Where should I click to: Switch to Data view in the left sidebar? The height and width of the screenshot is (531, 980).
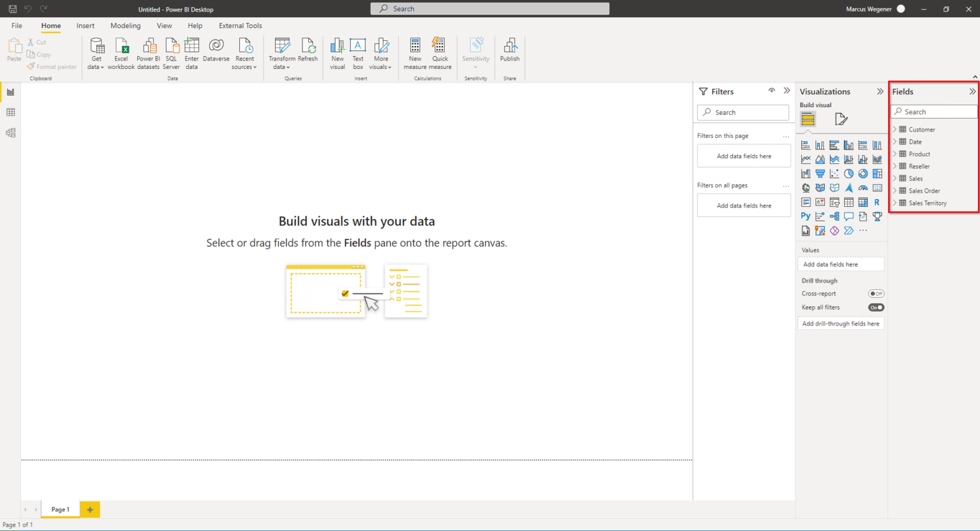(10, 112)
